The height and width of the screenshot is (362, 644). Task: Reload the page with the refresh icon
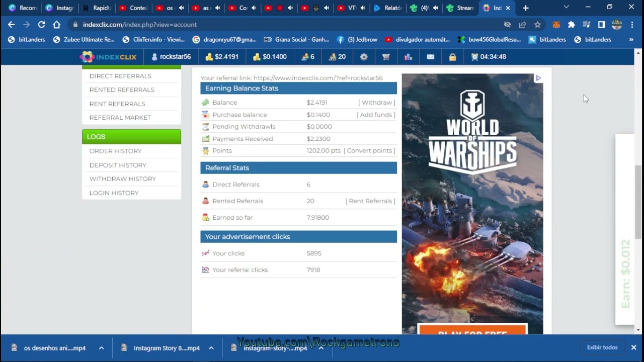(x=41, y=25)
